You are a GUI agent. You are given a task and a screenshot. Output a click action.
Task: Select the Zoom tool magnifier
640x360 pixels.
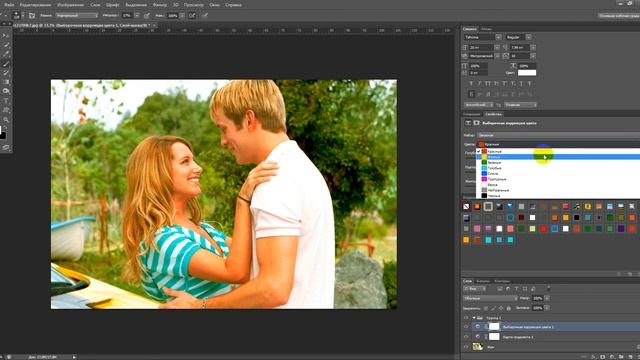6,120
